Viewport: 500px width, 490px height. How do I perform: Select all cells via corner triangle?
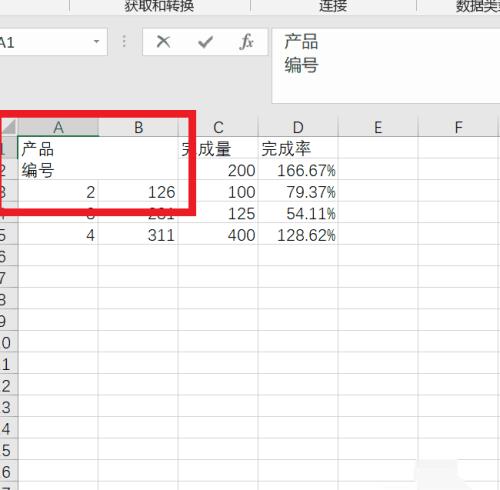tap(9, 127)
